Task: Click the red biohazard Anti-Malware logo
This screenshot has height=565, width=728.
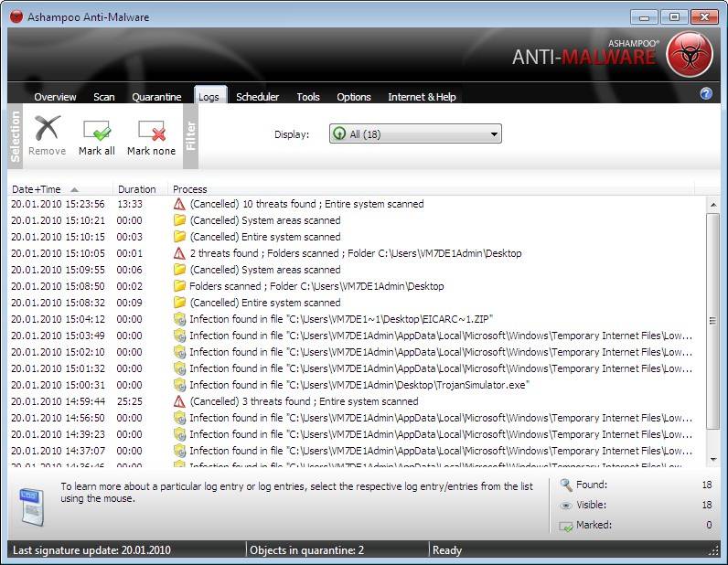Action: tap(690, 54)
